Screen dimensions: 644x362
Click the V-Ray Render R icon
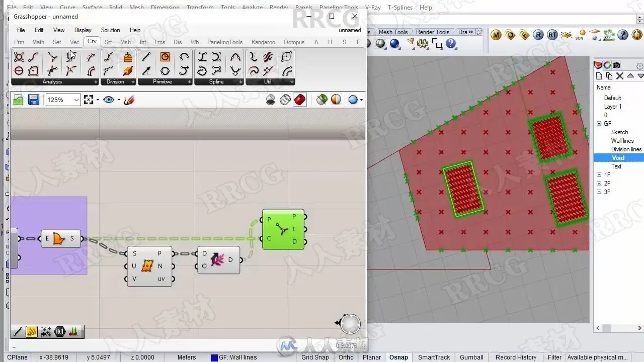pos(538,35)
